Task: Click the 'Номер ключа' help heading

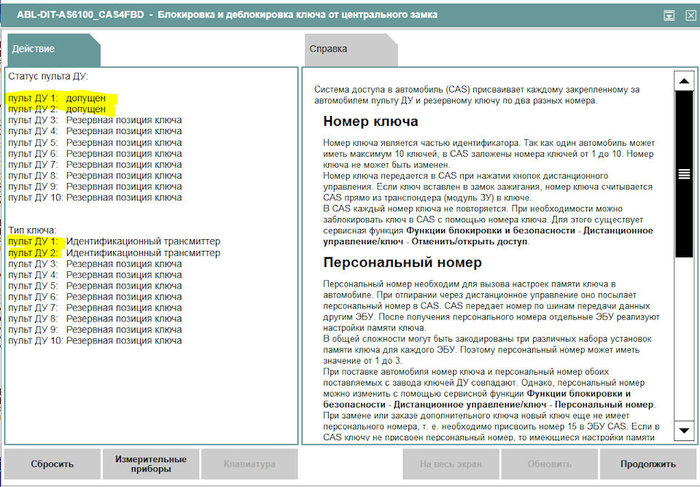Action: 371,121
